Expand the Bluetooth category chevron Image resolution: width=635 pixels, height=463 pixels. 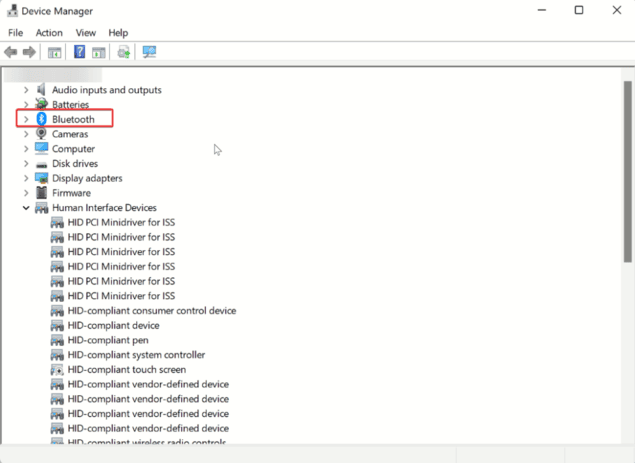tap(26, 119)
